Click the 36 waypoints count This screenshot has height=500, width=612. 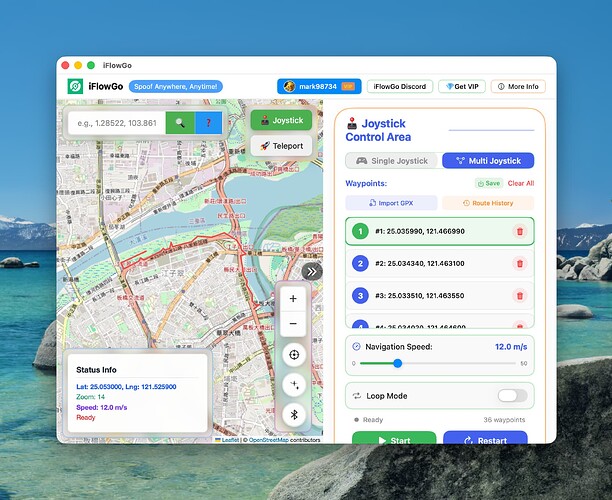(504, 420)
